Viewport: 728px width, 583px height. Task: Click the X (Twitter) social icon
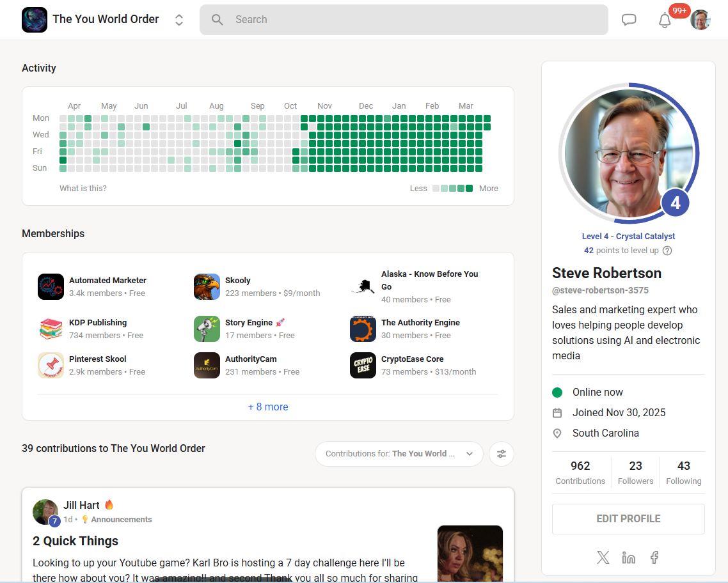point(603,557)
